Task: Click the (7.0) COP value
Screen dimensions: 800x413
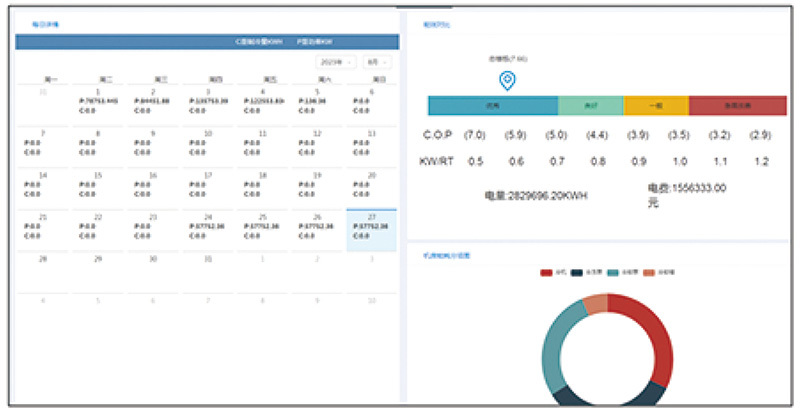Action: click(x=474, y=135)
